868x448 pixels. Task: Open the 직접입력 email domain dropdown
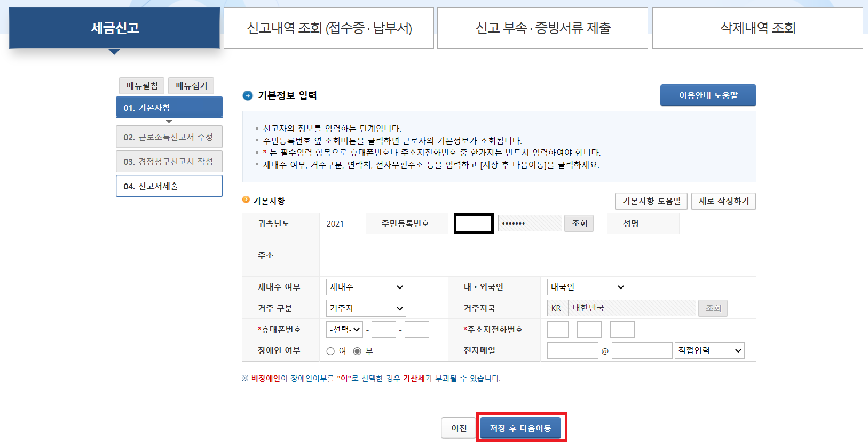tap(709, 350)
